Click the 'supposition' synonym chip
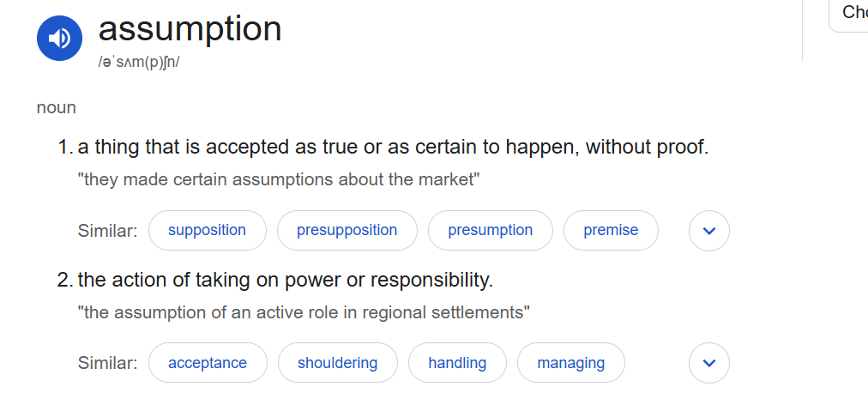The height and width of the screenshot is (411, 868). click(x=207, y=230)
